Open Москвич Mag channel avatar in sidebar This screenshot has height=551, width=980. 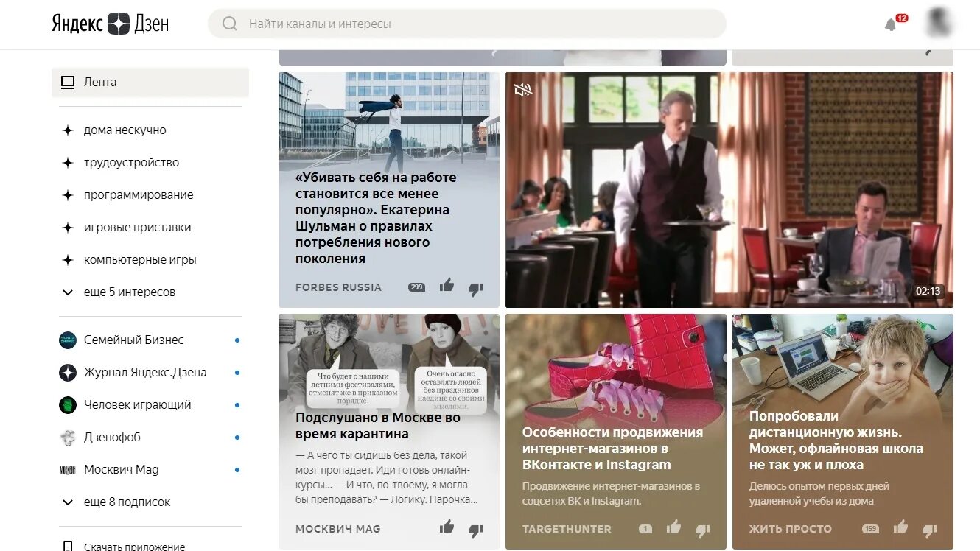point(68,470)
